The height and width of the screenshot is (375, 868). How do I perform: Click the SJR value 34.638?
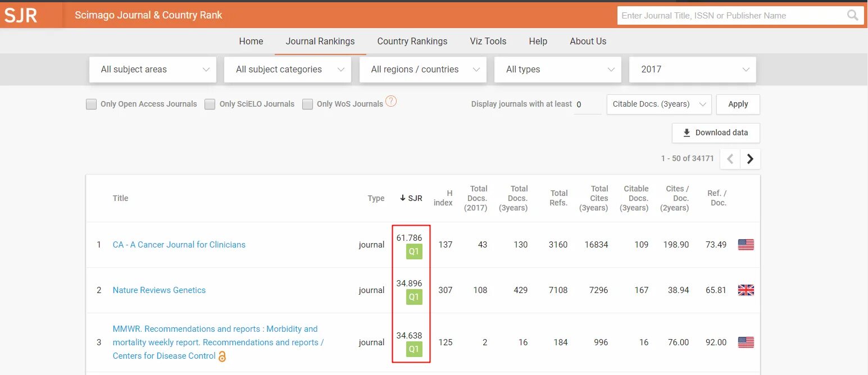(x=409, y=336)
